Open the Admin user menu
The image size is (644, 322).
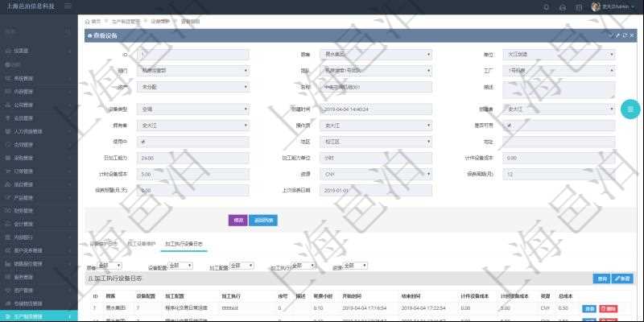pos(613,6)
